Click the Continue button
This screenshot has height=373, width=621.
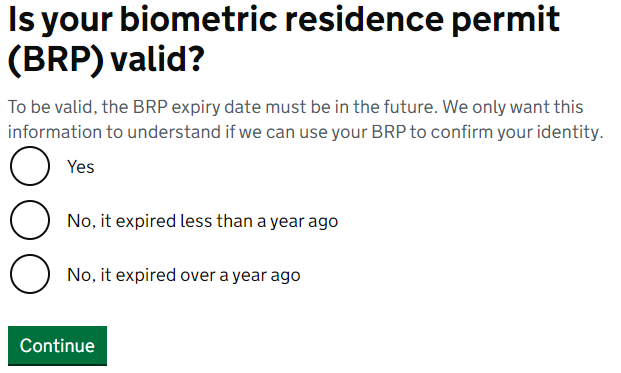(57, 345)
